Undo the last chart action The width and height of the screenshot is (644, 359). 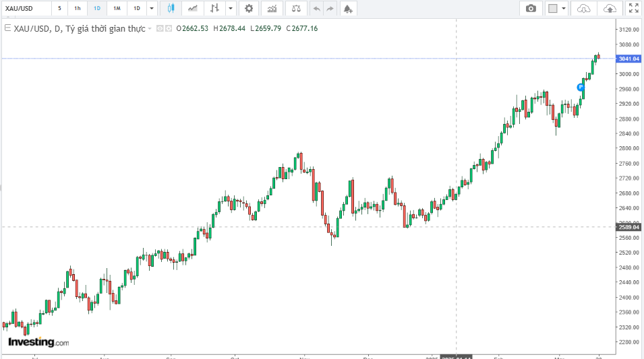[x=316, y=9]
